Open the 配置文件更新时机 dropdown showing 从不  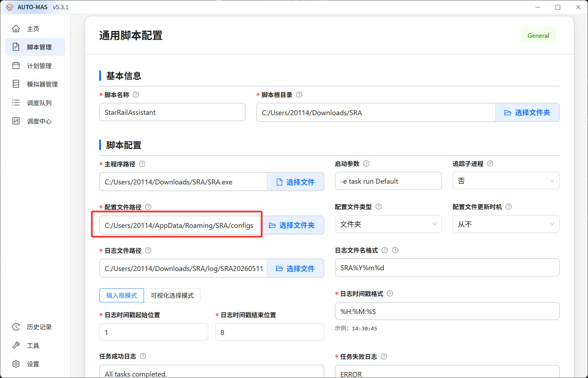[506, 224]
